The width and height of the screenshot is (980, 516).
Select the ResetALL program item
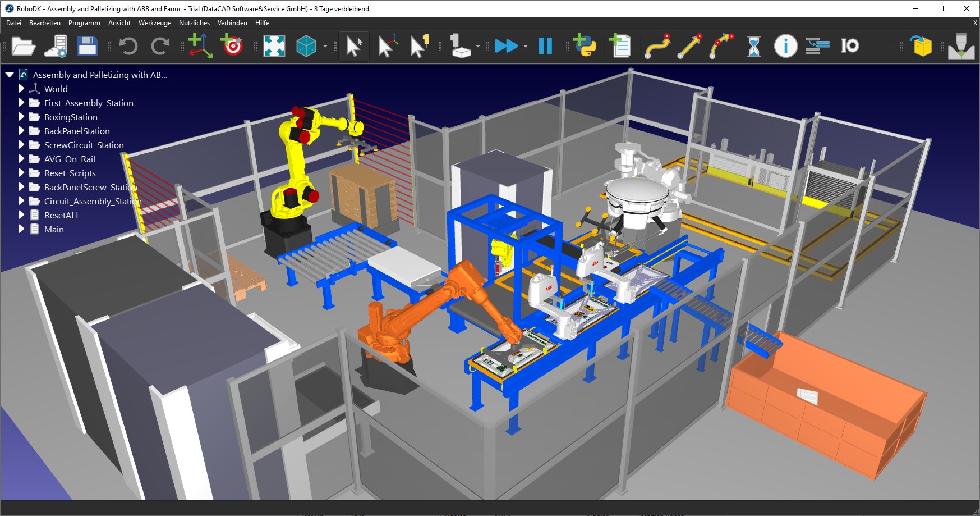(62, 215)
